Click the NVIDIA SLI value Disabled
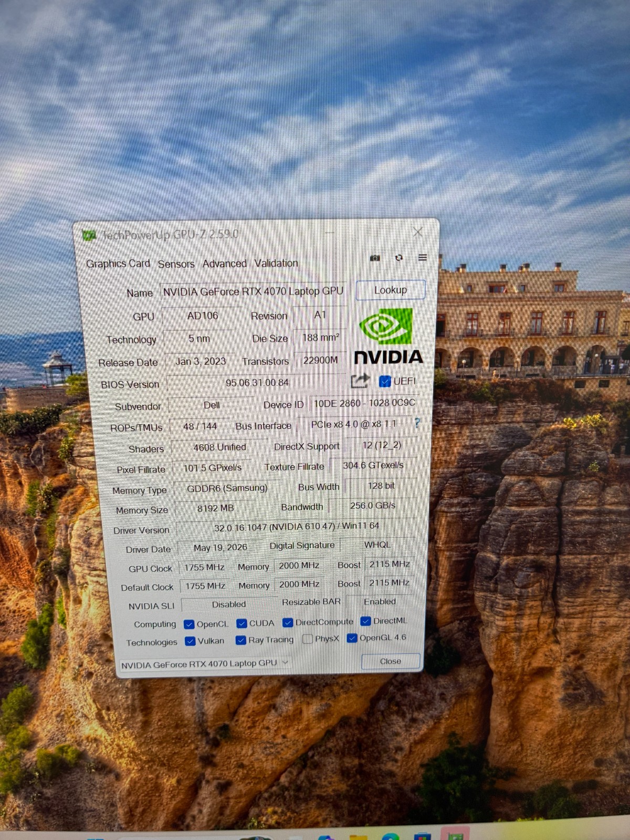This screenshot has width=630, height=840. (229, 605)
